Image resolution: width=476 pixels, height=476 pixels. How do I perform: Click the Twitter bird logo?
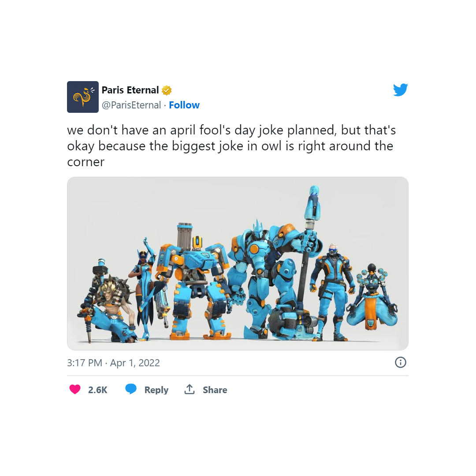coord(400,90)
